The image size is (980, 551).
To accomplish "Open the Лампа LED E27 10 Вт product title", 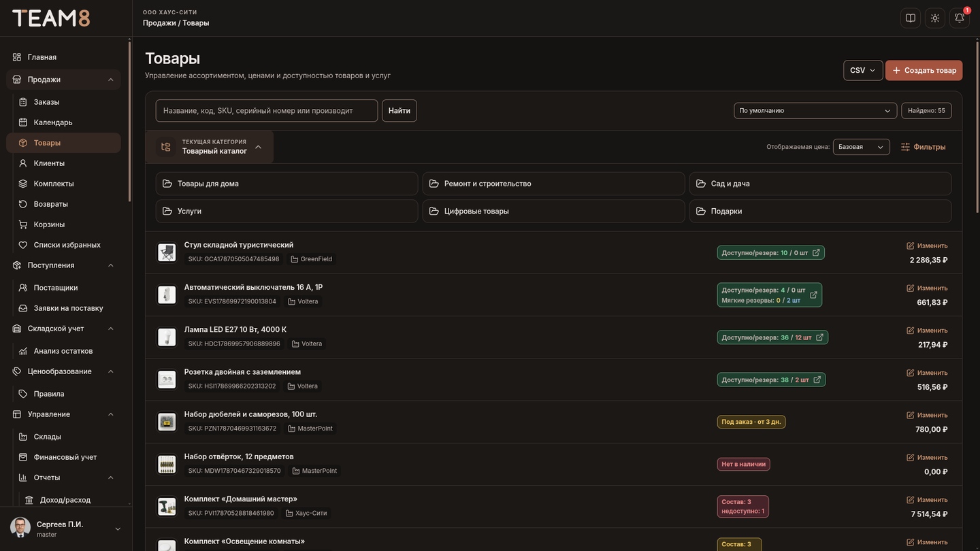I will click(235, 329).
